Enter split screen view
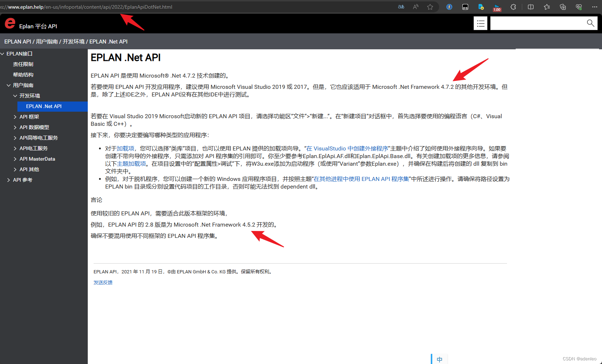Image resolution: width=602 pixels, height=364 pixels. tap(531, 7)
